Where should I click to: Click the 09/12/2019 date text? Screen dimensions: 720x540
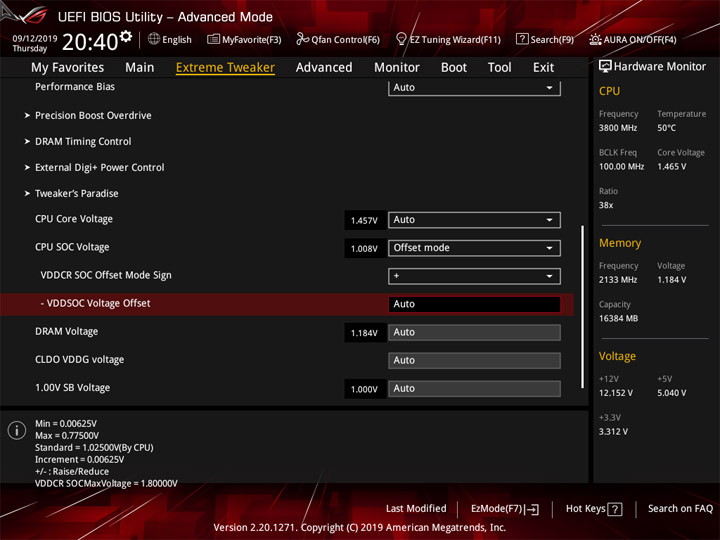click(35, 38)
